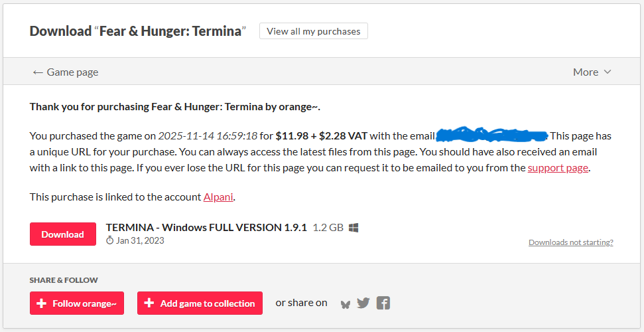
Task: Add game to collection
Action: (200, 303)
